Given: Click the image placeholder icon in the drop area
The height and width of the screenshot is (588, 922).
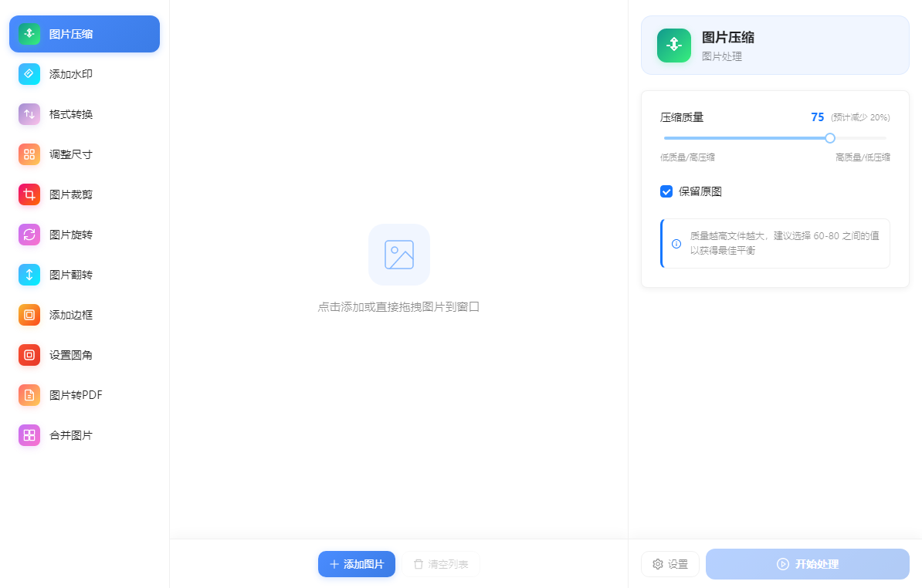Looking at the screenshot, I should point(399,255).
